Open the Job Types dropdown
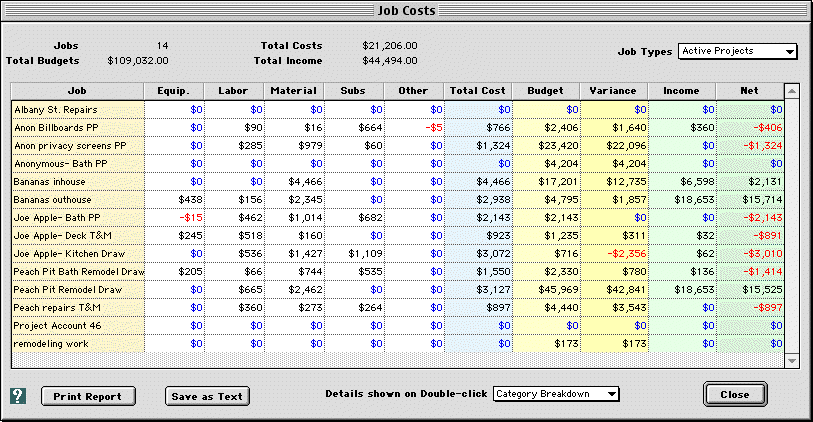Viewport: 813px width, 422px height. pyautogui.click(x=737, y=51)
